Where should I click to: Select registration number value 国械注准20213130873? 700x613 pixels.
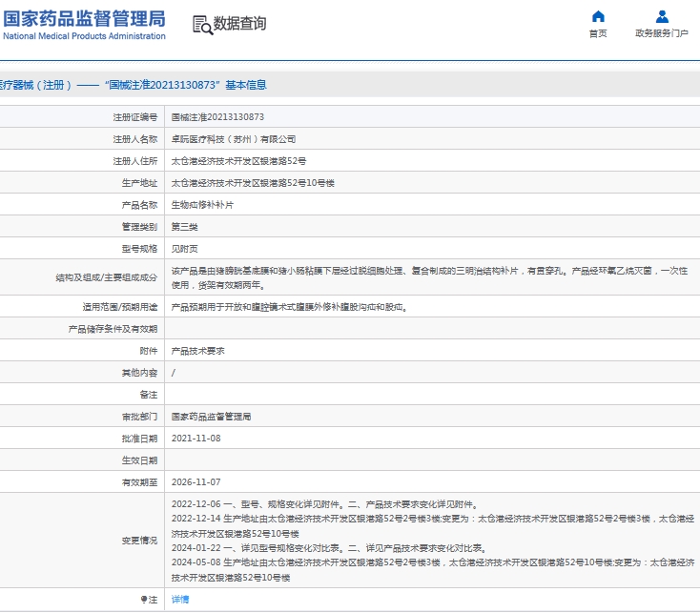217,117
